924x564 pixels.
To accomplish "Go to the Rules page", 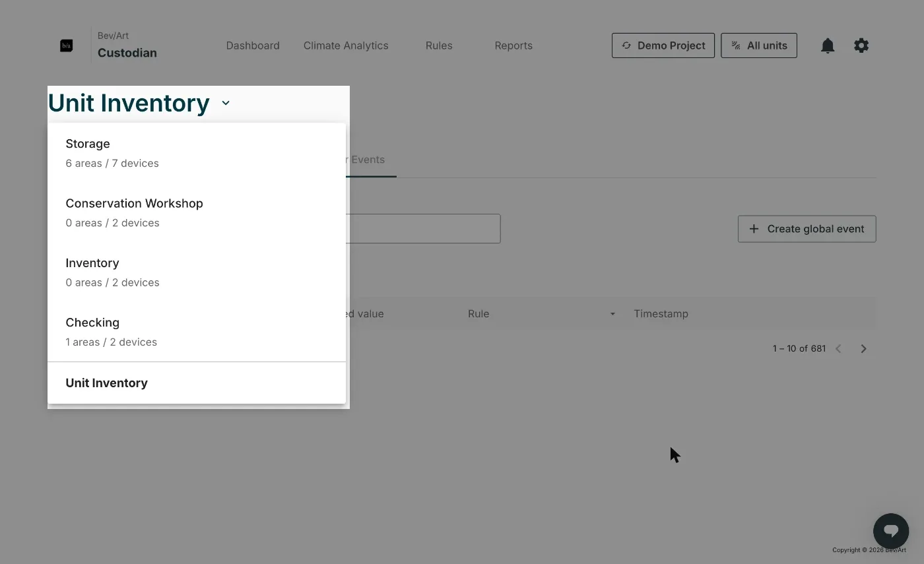I will pyautogui.click(x=439, y=46).
